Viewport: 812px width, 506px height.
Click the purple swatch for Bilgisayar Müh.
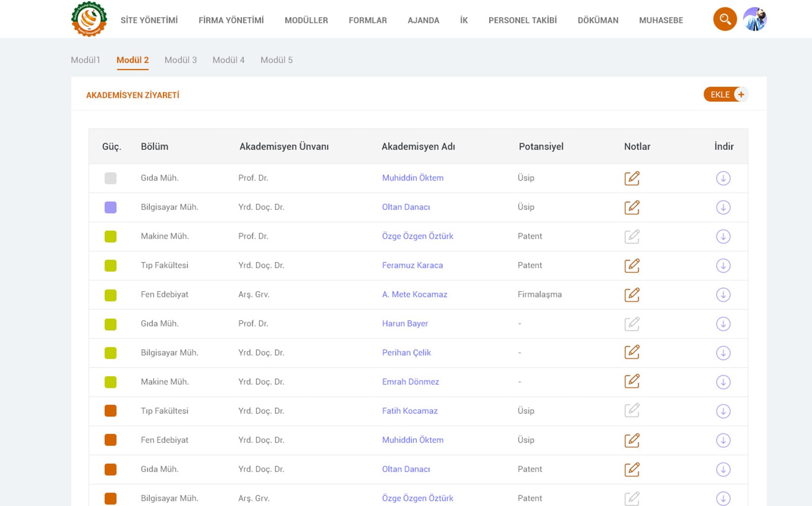pyautogui.click(x=110, y=207)
